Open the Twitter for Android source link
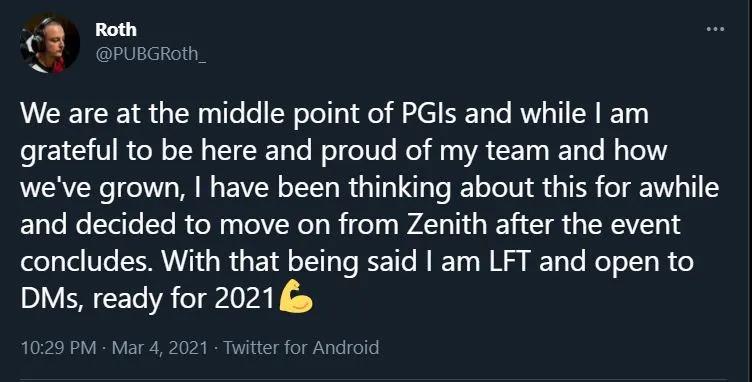752x382 pixels. 301,347
